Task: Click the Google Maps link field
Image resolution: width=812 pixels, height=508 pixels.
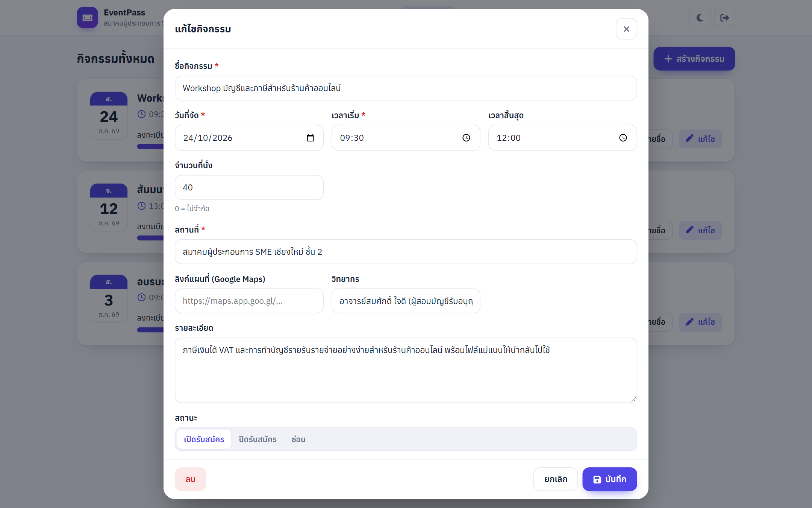Action: coord(249,301)
